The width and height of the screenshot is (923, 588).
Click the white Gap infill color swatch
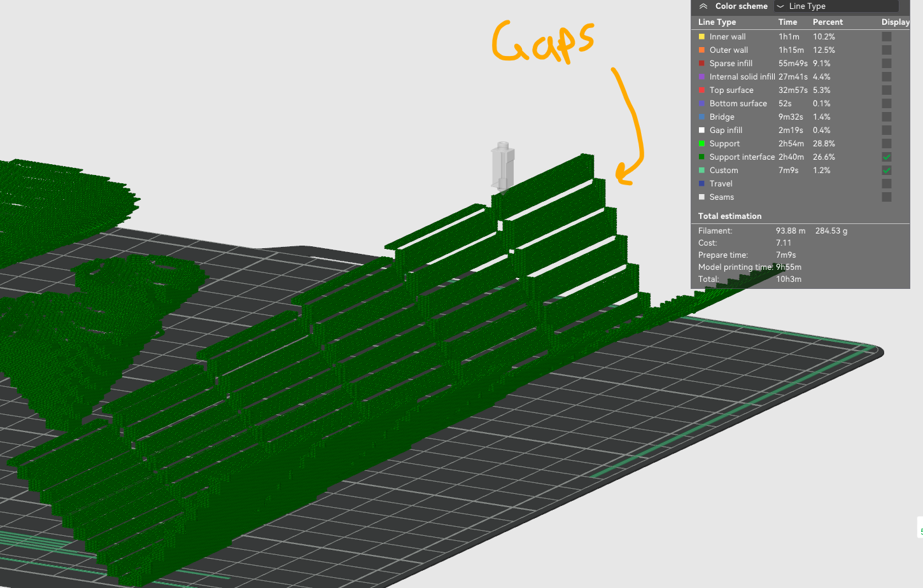701,130
